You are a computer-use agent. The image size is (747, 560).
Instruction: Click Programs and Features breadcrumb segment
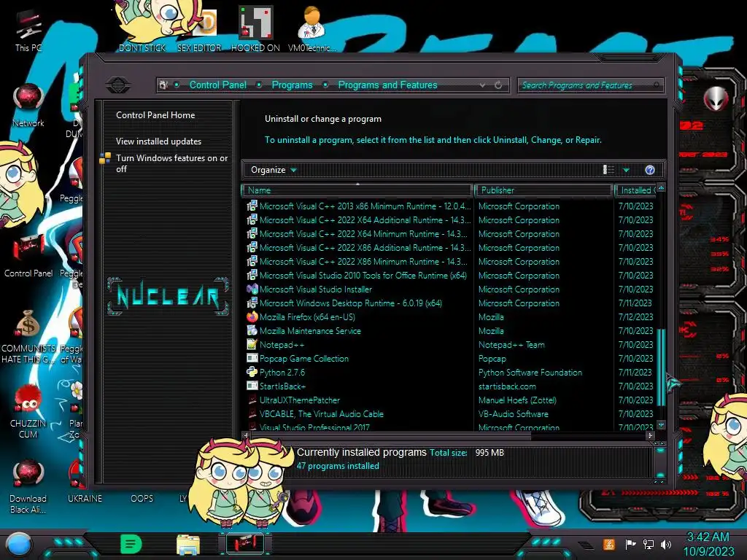pyautogui.click(x=387, y=85)
